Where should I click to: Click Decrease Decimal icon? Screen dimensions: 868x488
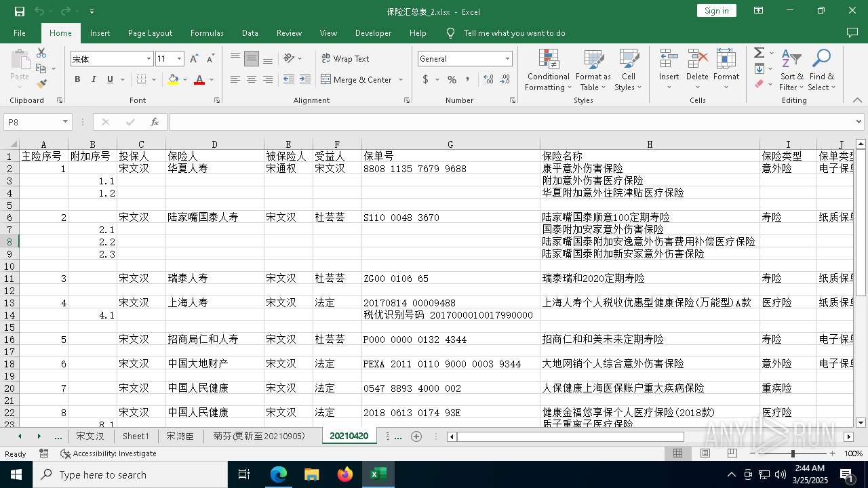[504, 79]
